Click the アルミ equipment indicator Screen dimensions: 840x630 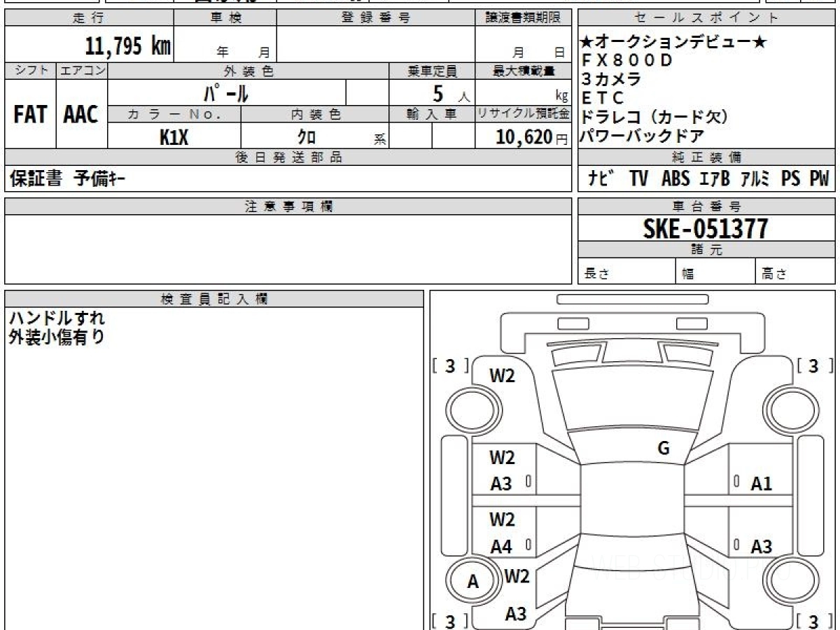click(755, 179)
